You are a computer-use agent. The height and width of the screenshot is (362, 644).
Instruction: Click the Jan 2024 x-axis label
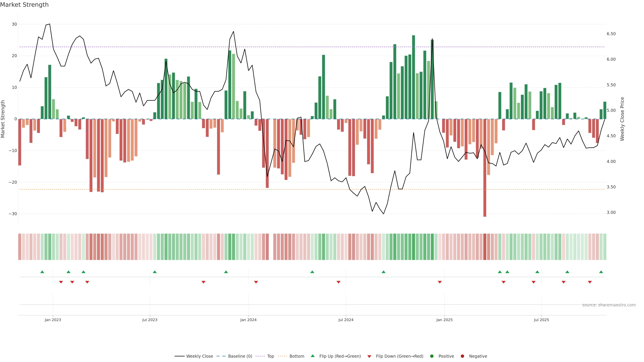point(248,320)
